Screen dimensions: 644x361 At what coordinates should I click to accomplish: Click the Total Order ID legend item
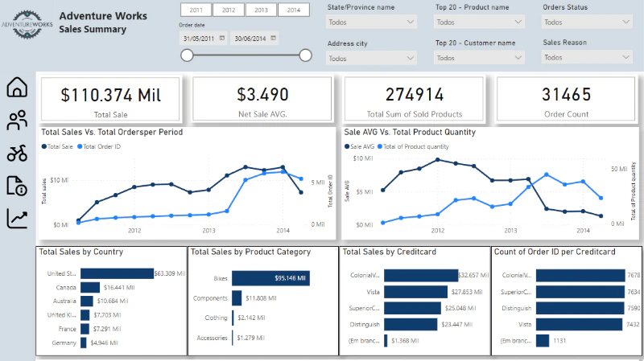99,146
